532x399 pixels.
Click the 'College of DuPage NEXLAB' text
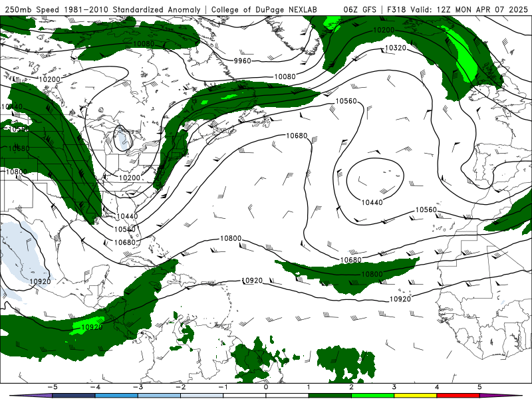[264, 9]
